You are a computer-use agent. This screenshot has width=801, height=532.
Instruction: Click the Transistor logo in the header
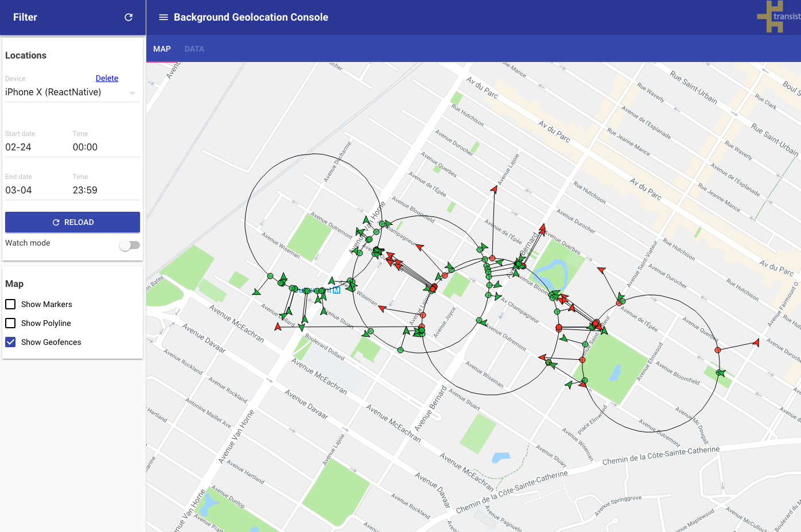(779, 17)
